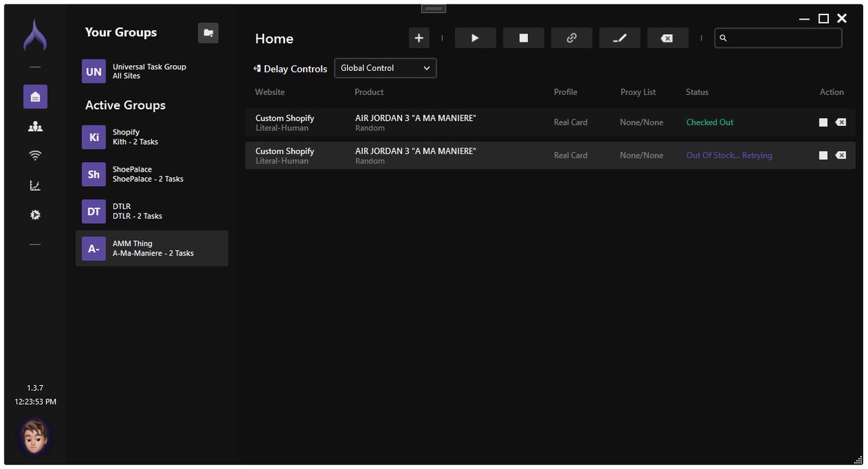Add a new task with plus button
The height and width of the screenshot is (469, 868).
click(419, 38)
